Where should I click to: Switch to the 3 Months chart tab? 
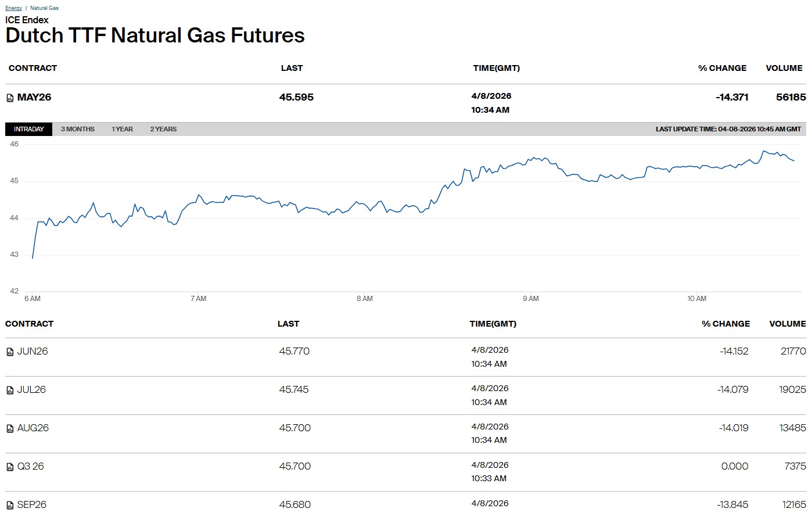tap(78, 129)
